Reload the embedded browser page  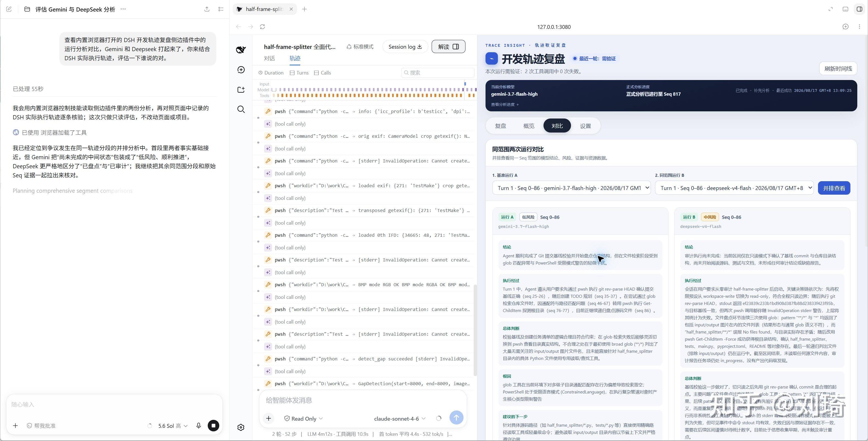click(262, 27)
